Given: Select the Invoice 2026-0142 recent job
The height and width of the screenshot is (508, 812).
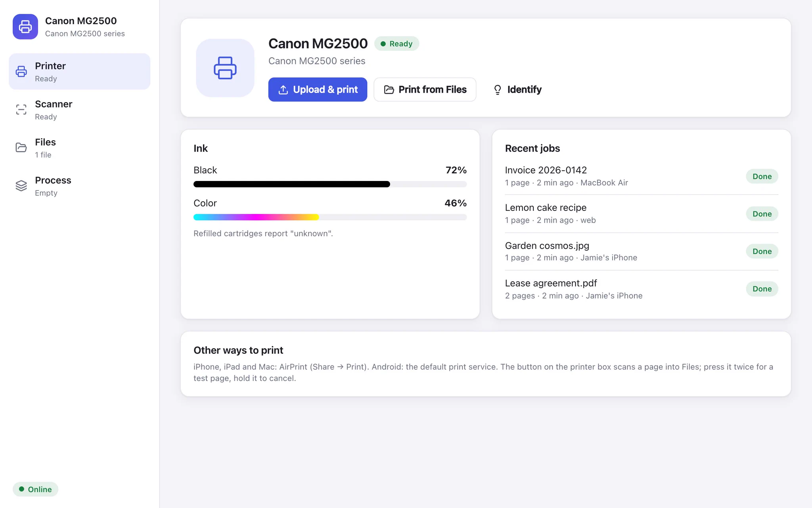Looking at the screenshot, I should (x=642, y=176).
